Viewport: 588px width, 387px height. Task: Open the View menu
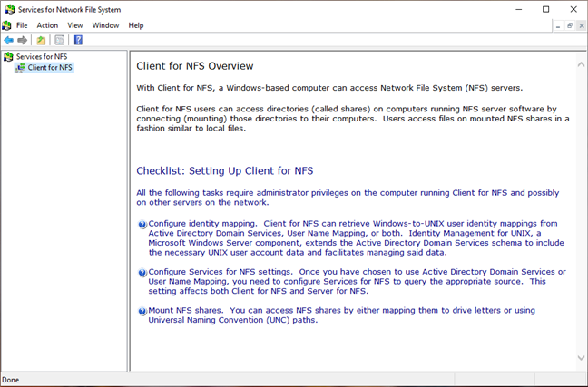click(74, 25)
